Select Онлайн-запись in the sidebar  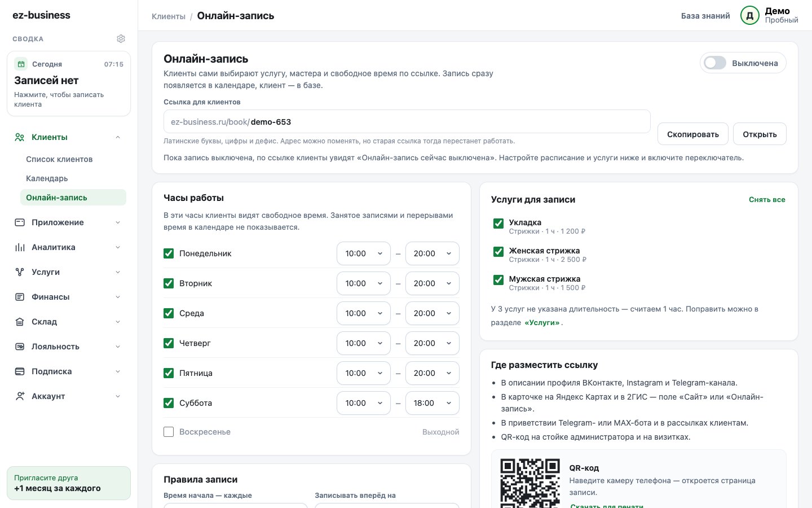coord(73,198)
